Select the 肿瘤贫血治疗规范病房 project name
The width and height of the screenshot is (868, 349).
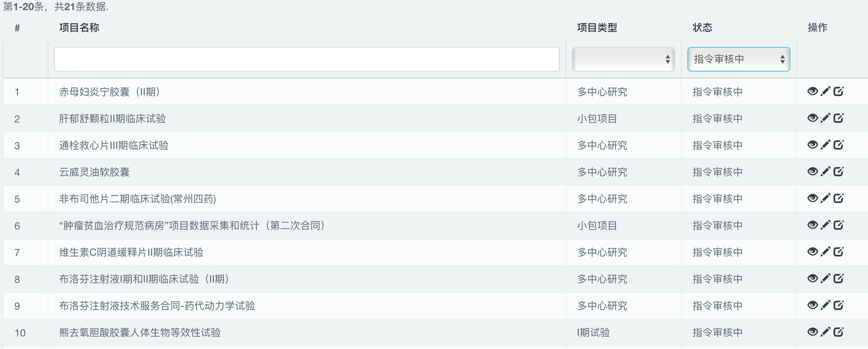(x=192, y=225)
